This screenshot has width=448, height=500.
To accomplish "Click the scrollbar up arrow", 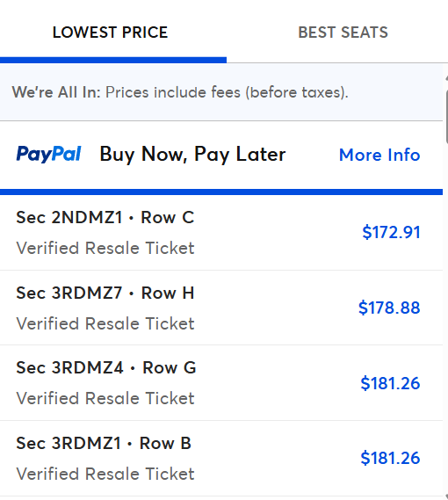I will [x=446, y=78].
